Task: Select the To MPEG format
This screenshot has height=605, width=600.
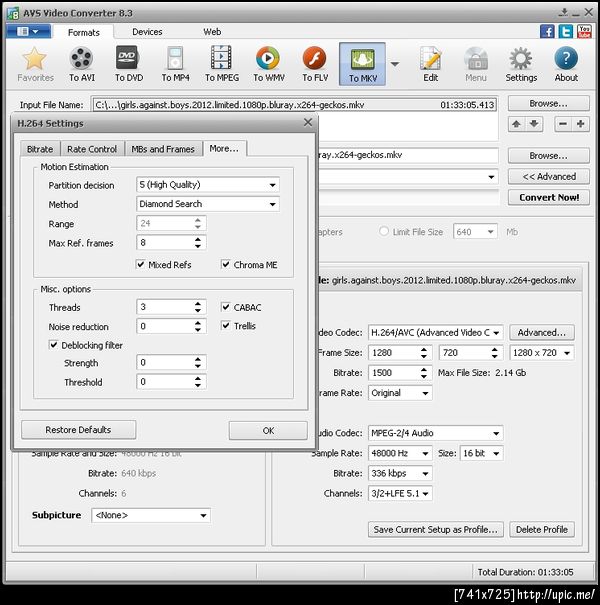Action: coord(222,64)
